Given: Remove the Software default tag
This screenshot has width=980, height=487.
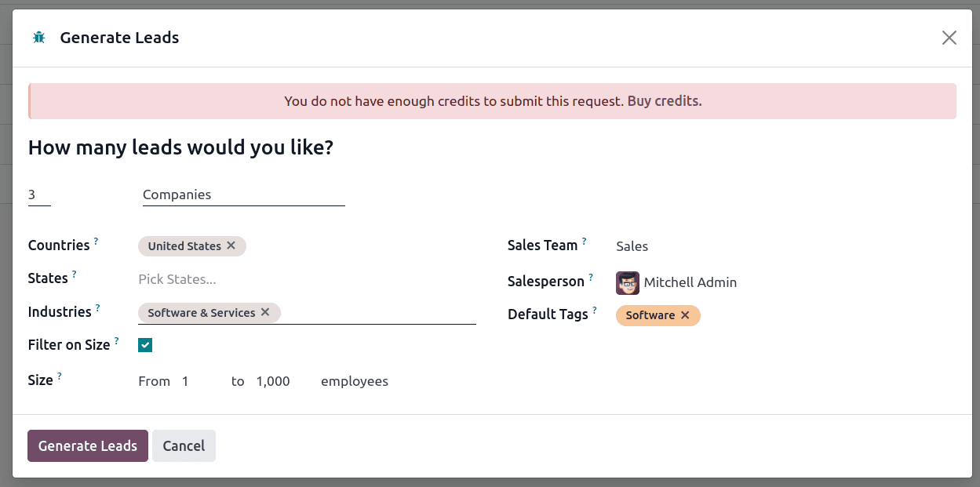Looking at the screenshot, I should tap(685, 315).
